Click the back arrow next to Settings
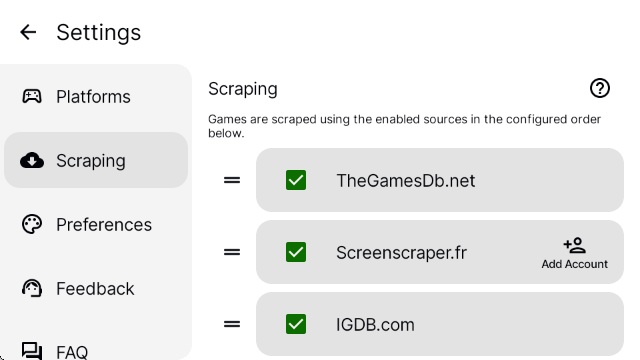Image resolution: width=640 pixels, height=360 pixels. [28, 32]
